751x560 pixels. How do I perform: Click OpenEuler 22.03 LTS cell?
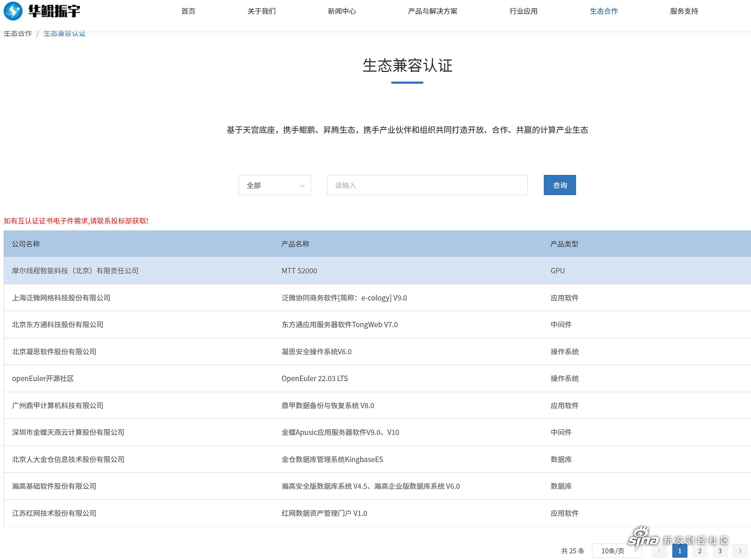tap(315, 378)
